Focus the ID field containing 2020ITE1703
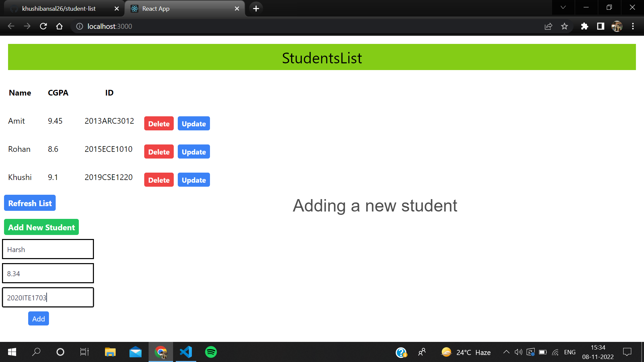Viewport: 644px width, 362px height. [x=48, y=297]
